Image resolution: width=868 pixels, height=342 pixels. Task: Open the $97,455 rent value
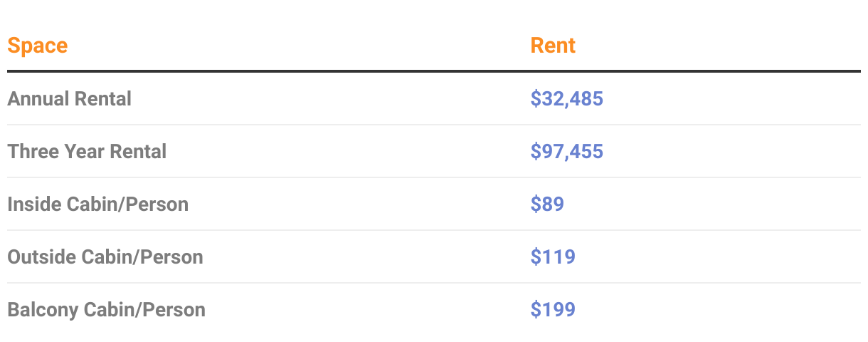[x=566, y=151]
